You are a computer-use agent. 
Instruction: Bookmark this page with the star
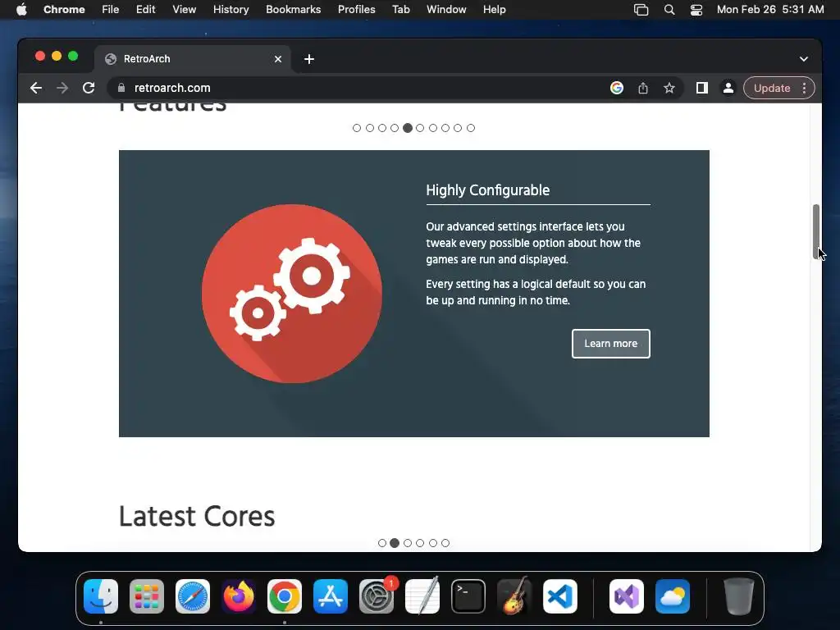coord(669,88)
